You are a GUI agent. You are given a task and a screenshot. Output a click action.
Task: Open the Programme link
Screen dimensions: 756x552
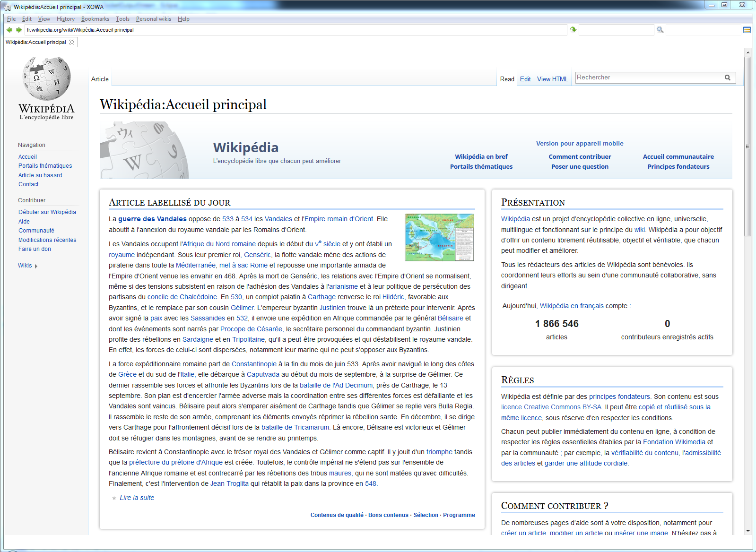[459, 515]
